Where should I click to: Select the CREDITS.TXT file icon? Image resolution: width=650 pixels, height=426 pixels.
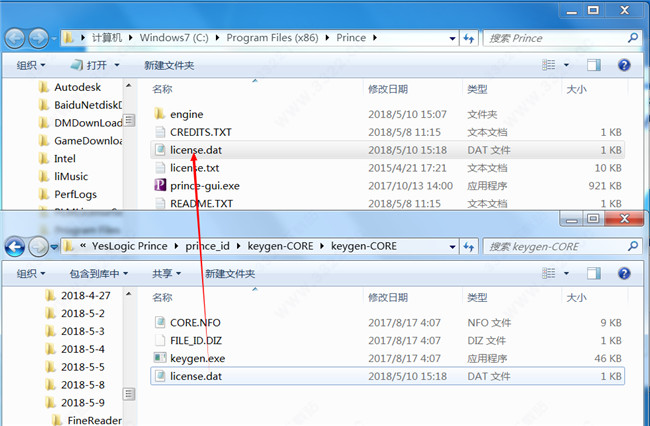tap(160, 132)
